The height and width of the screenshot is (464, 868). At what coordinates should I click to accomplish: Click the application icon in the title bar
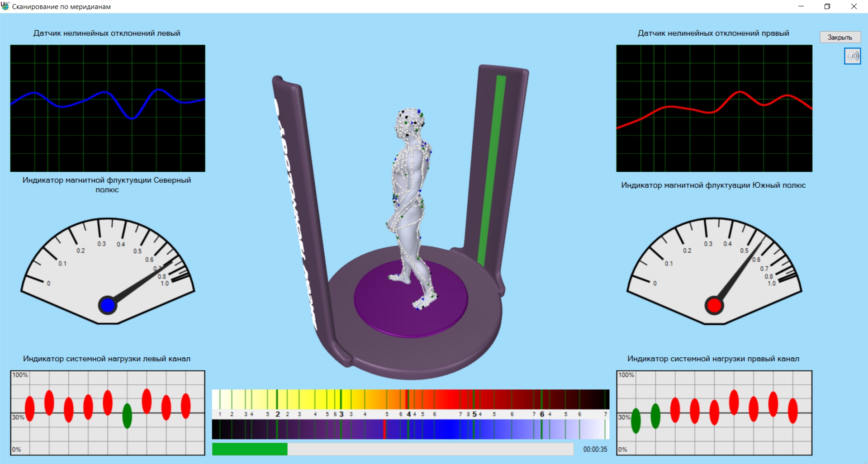5,6
